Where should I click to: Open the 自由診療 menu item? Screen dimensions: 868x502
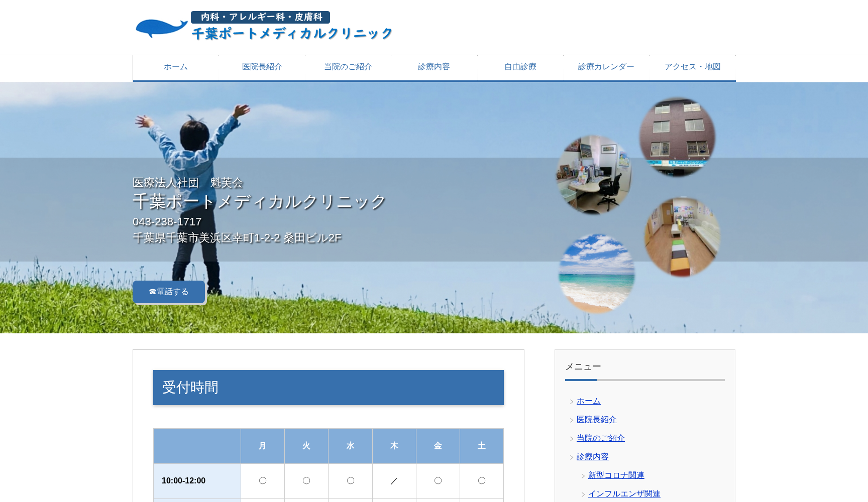click(x=520, y=66)
